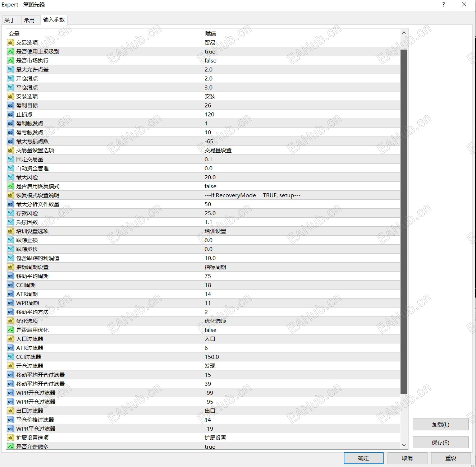This screenshot has width=476, height=467.
Task: Select the true value of 是否使用止损级别
Action: pyautogui.click(x=210, y=51)
